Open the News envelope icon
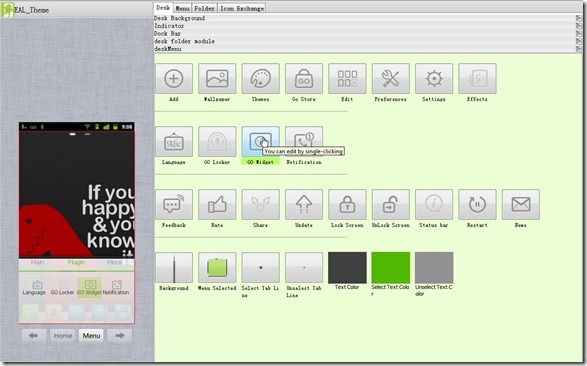 (x=521, y=204)
